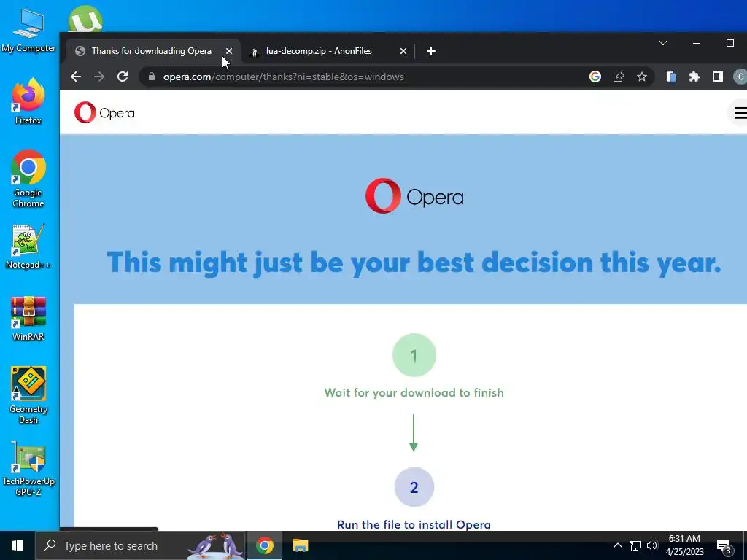Maximize the Chrome window

click(729, 43)
